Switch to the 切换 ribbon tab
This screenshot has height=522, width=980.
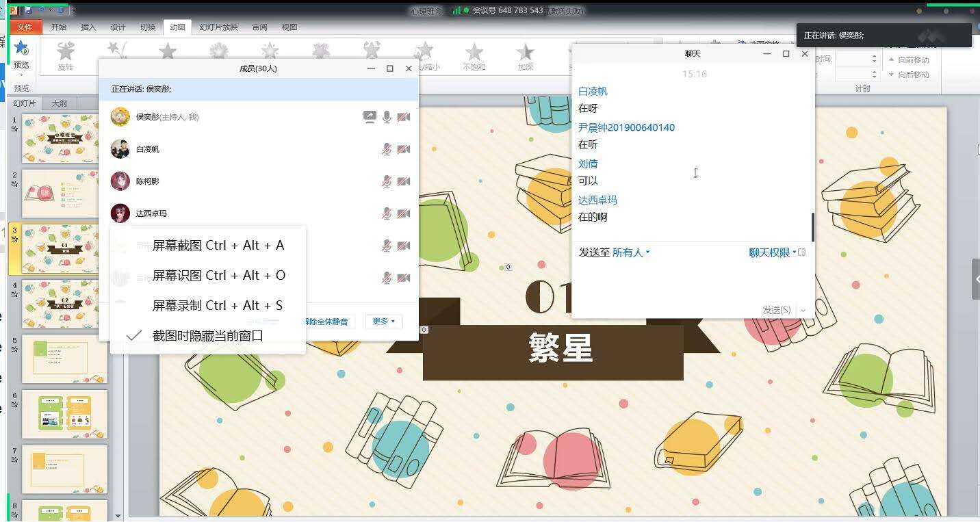tap(147, 27)
